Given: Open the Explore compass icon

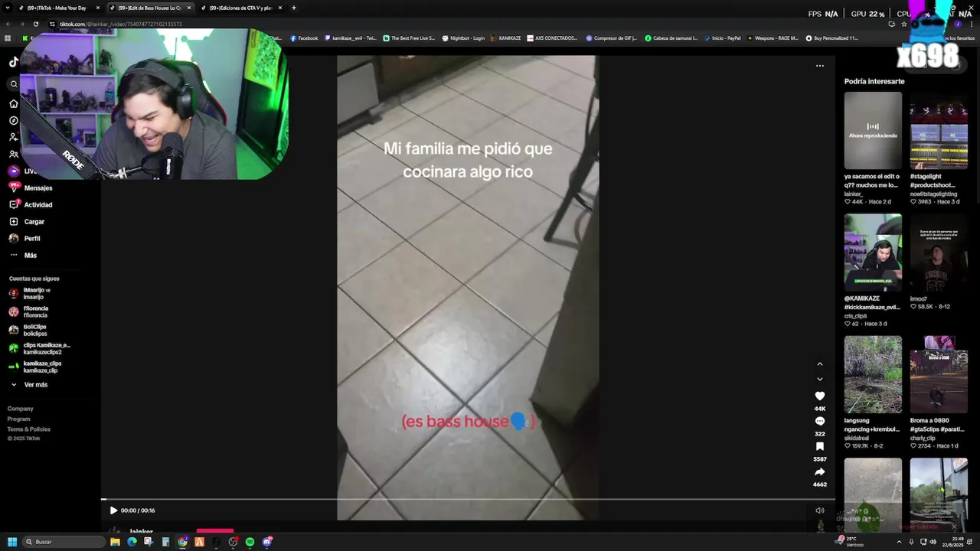Looking at the screenshot, I should (x=13, y=120).
